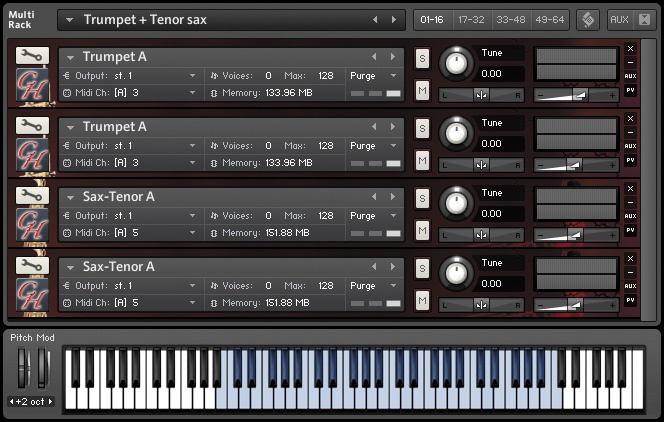This screenshot has height=422, width=664.
Task: Click the rack's vertical scrollbar
Action: [647, 180]
